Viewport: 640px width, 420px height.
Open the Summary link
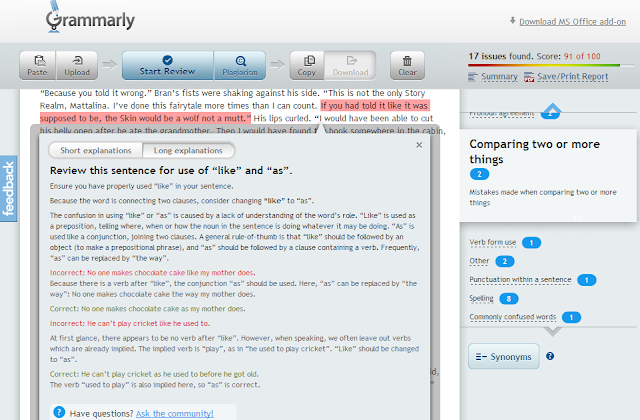point(499,76)
